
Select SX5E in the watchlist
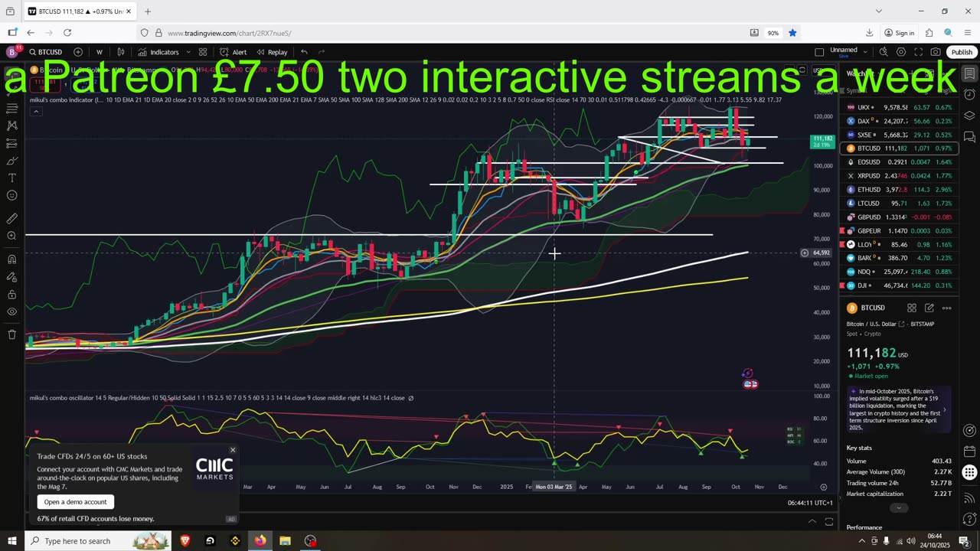click(x=900, y=135)
